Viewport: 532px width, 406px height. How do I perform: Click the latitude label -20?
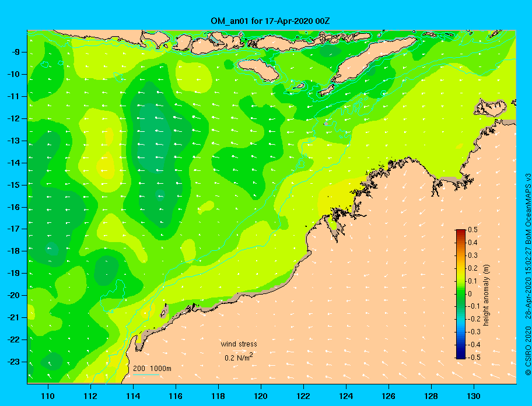[x=14, y=295]
